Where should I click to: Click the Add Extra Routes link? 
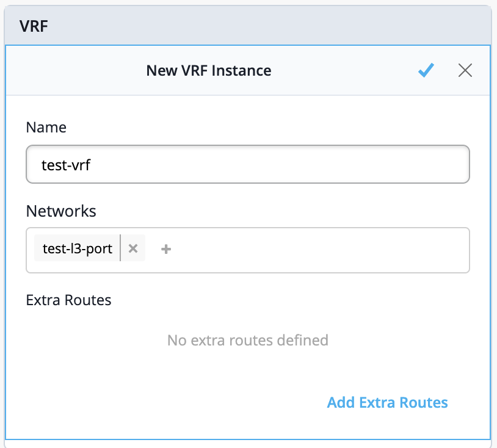pos(387,403)
